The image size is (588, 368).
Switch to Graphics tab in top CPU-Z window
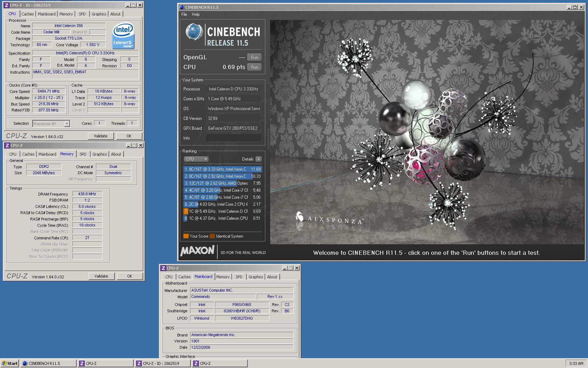point(99,14)
